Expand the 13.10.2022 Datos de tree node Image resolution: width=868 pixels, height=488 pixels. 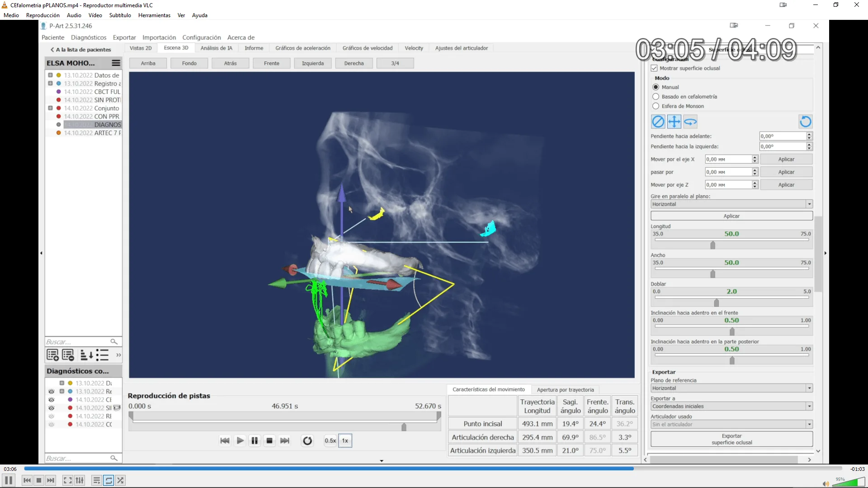[51, 75]
